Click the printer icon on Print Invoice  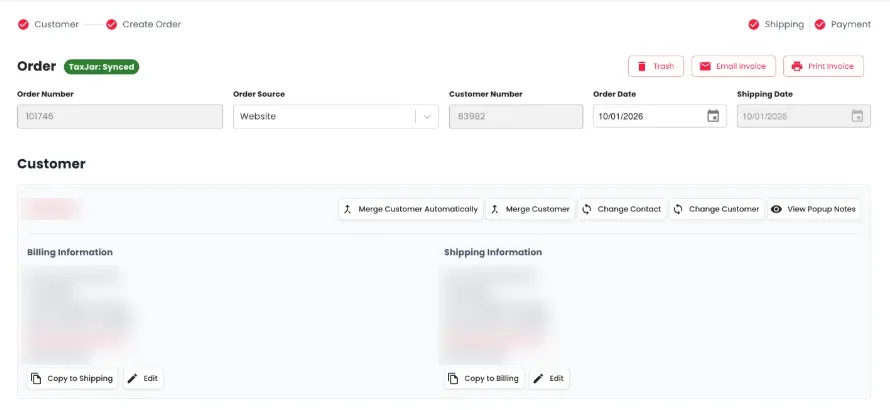coord(797,66)
